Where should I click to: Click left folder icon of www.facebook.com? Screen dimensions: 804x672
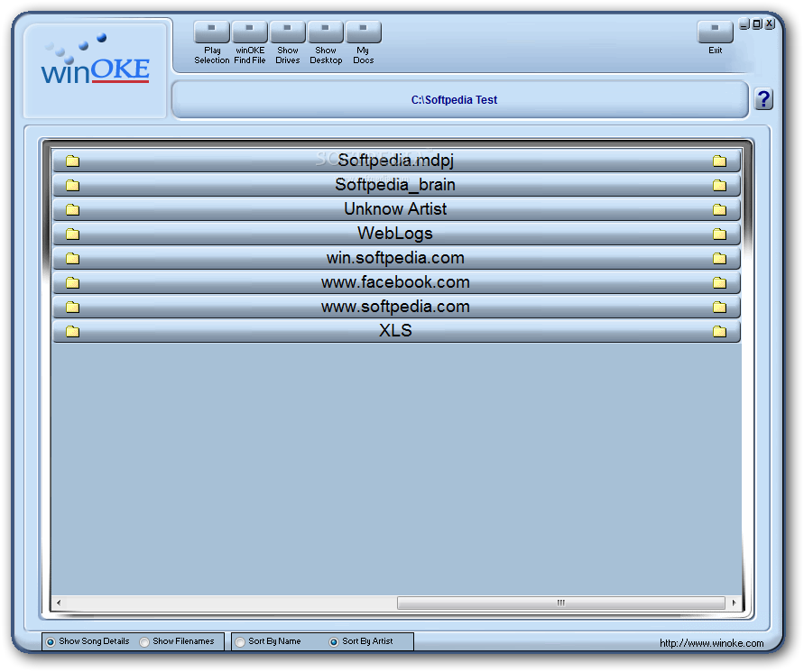click(73, 283)
